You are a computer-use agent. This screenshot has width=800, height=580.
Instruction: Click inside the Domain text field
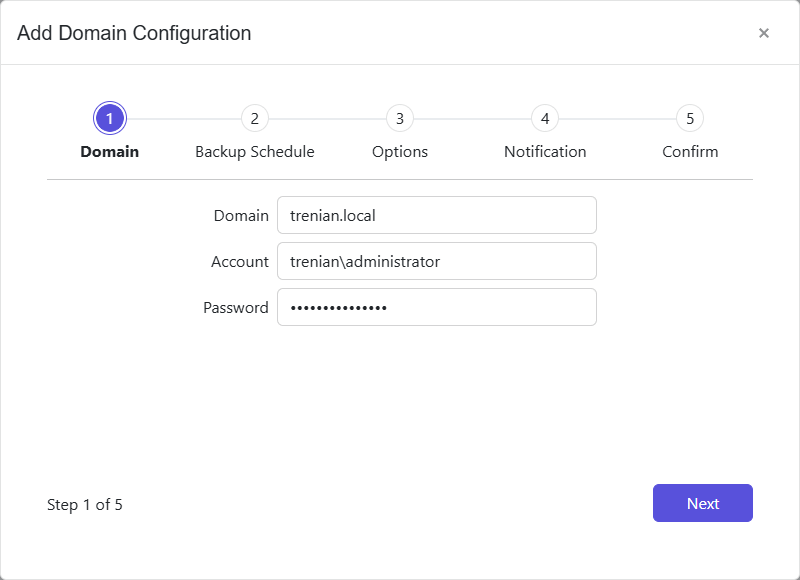tap(437, 215)
